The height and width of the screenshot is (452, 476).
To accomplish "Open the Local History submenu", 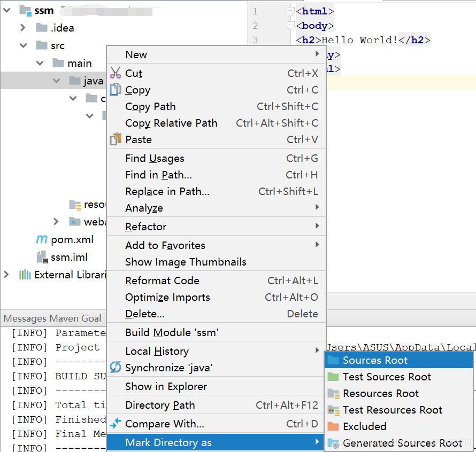I will [x=217, y=351].
